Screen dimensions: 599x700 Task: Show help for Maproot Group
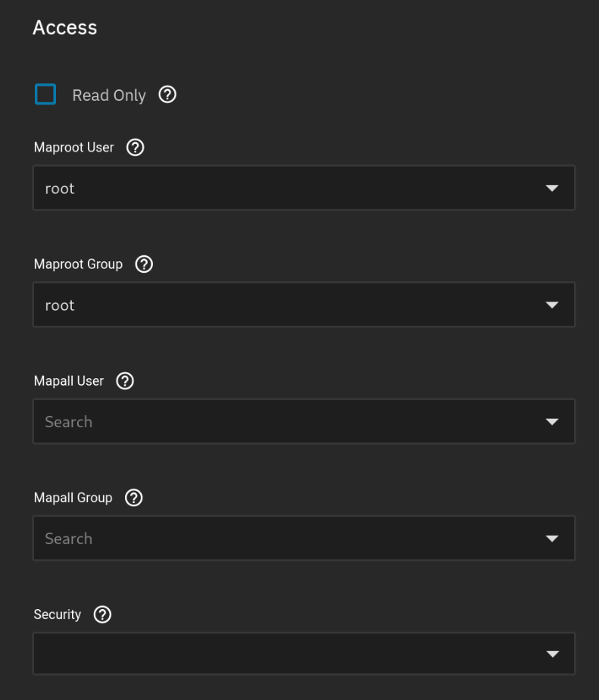coord(144,264)
